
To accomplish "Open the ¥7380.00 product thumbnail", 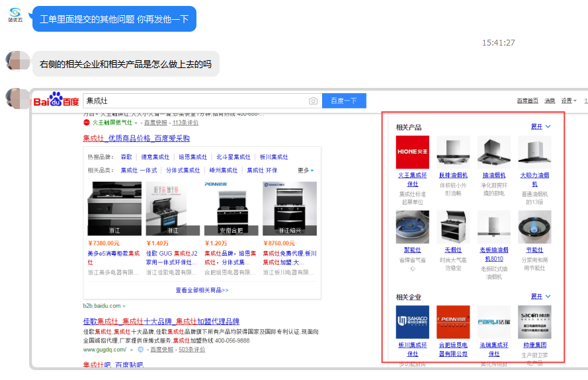I will pyautogui.click(x=114, y=209).
